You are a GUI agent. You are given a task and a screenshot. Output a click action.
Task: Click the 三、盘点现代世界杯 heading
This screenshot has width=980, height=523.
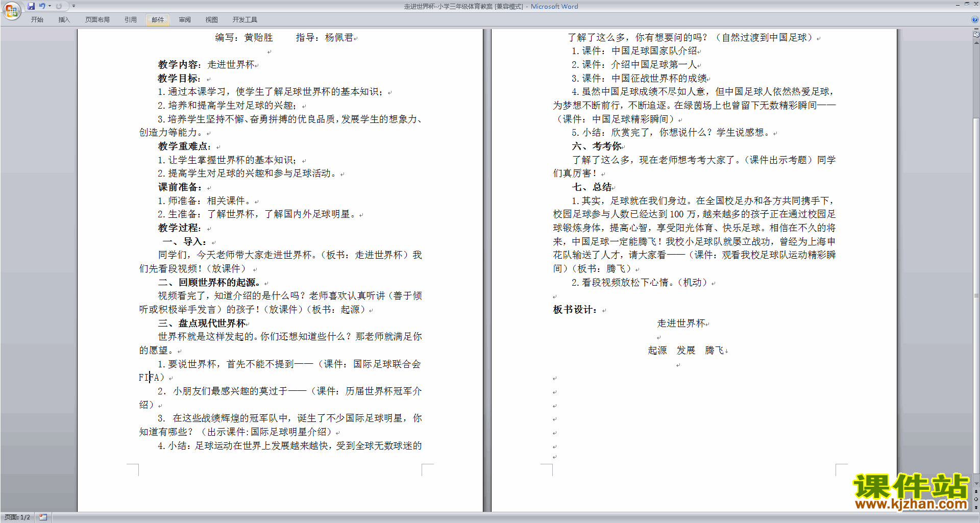202,323
